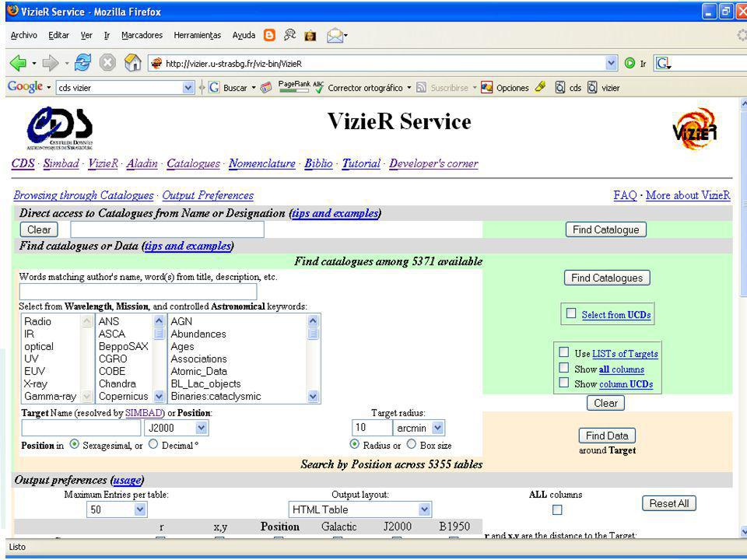Click the Find Catalogue button
Image resolution: width=747 pixels, height=560 pixels.
click(x=606, y=229)
